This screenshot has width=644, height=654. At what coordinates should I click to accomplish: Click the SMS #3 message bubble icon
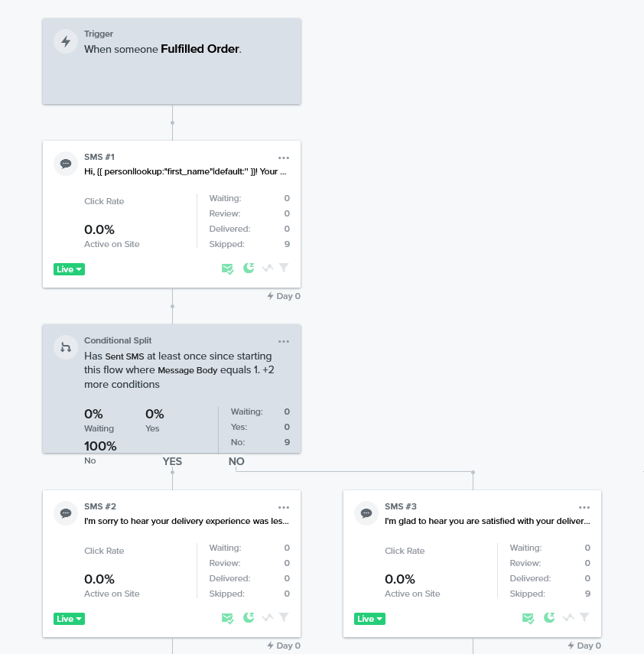tap(366, 513)
